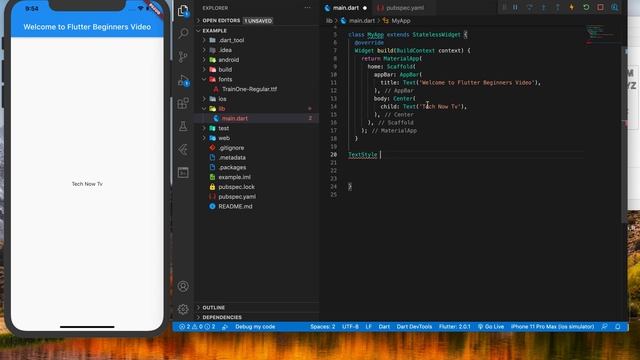Click the TextStyle text on line 20

pos(363,155)
